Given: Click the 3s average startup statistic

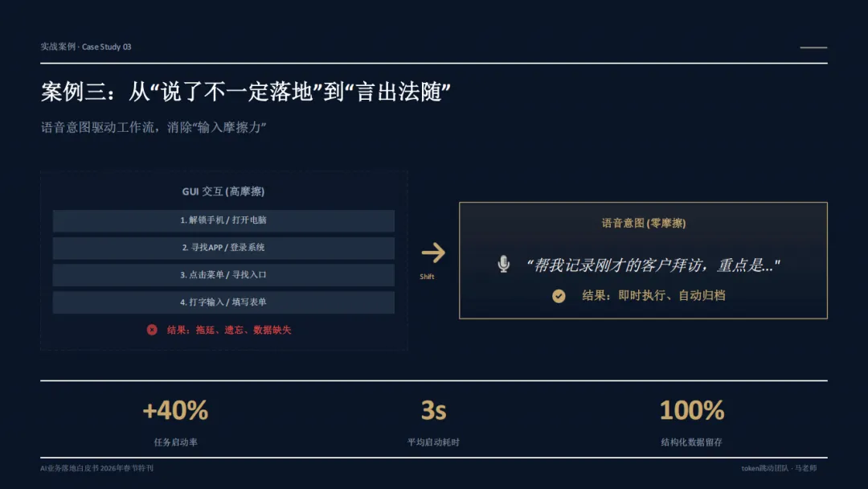Looking at the screenshot, I should tap(433, 410).
